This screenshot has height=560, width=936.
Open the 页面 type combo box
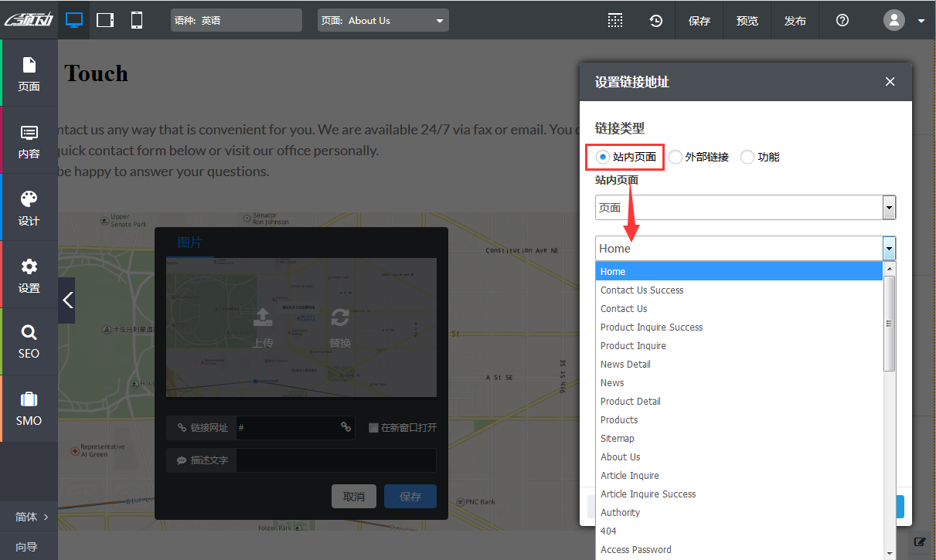click(x=745, y=208)
